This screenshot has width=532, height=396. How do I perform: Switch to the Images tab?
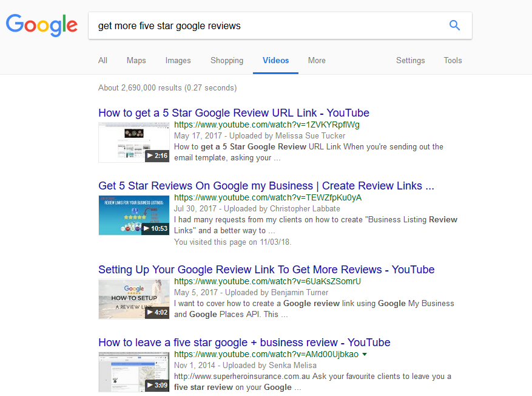(178, 61)
